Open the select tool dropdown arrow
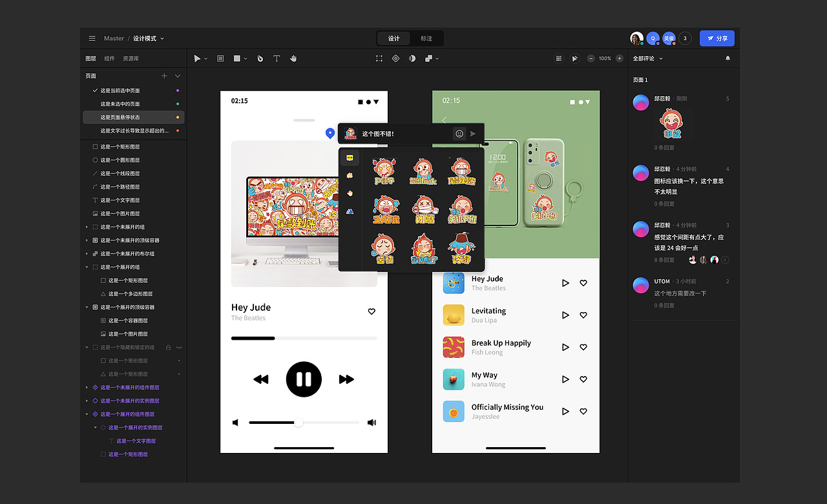This screenshot has width=827, height=504. point(206,59)
